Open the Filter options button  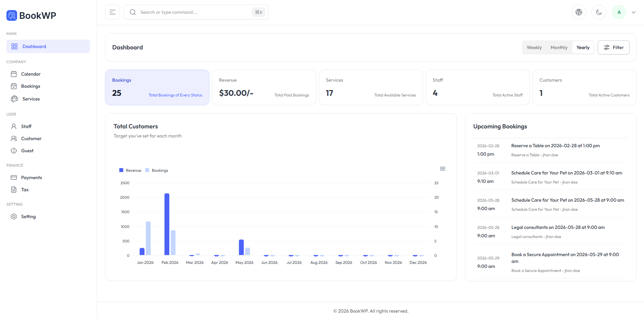[613, 47]
